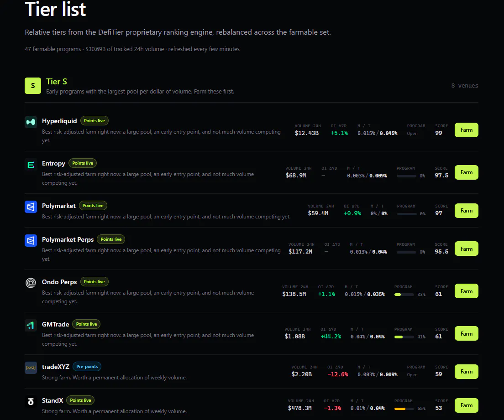Open the StandX venue name

click(52, 400)
